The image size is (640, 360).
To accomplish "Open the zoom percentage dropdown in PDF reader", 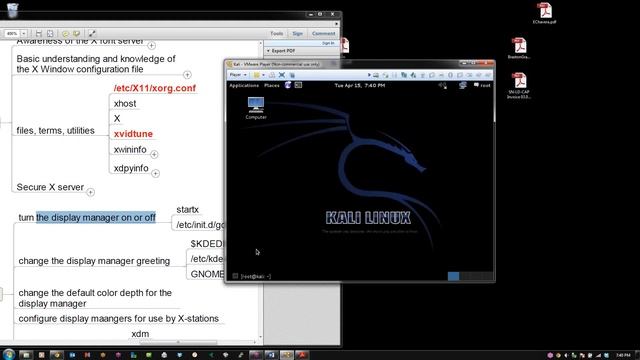I will pyautogui.click(x=24, y=33).
